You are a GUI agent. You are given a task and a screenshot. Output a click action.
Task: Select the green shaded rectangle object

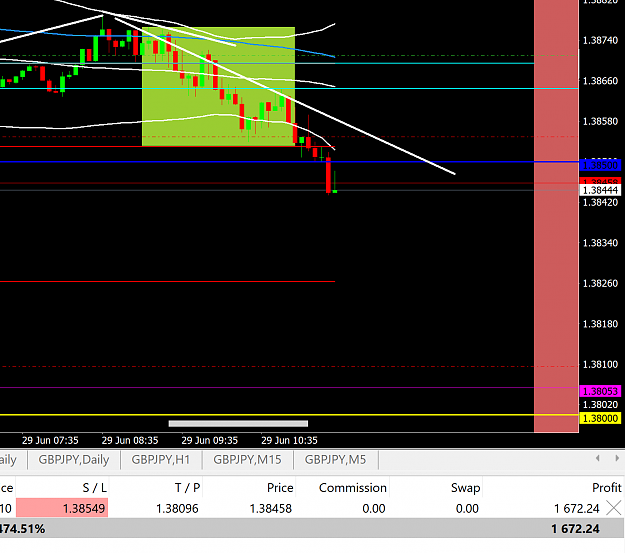pyautogui.click(x=218, y=87)
